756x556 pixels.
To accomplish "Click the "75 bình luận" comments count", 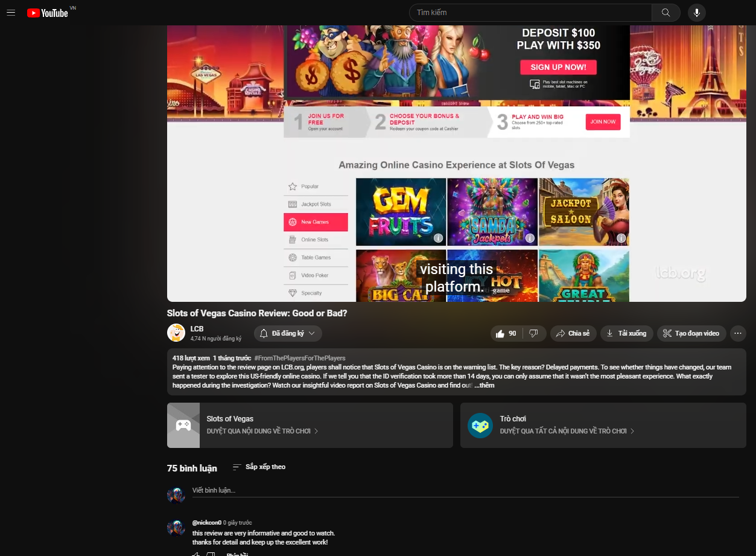I will pyautogui.click(x=192, y=468).
